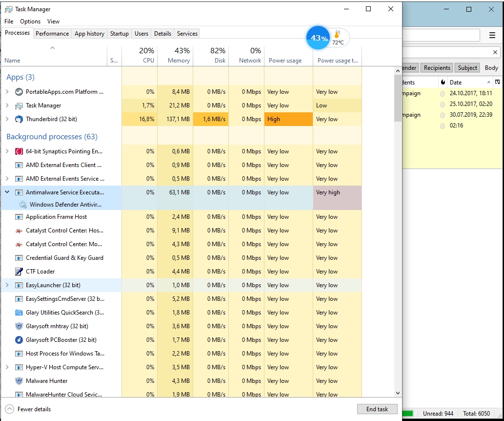Click the Task Manager title bar icon
504x421 pixels.
[9, 9]
